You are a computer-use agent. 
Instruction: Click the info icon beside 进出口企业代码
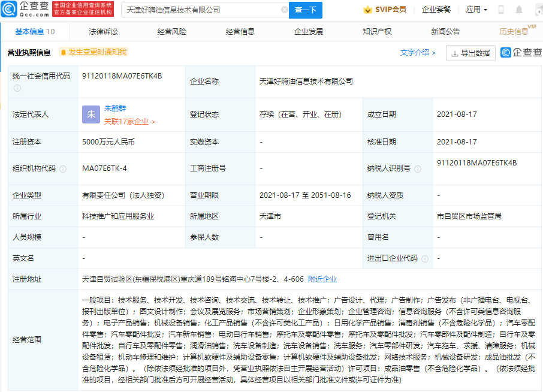pyautogui.click(x=425, y=258)
